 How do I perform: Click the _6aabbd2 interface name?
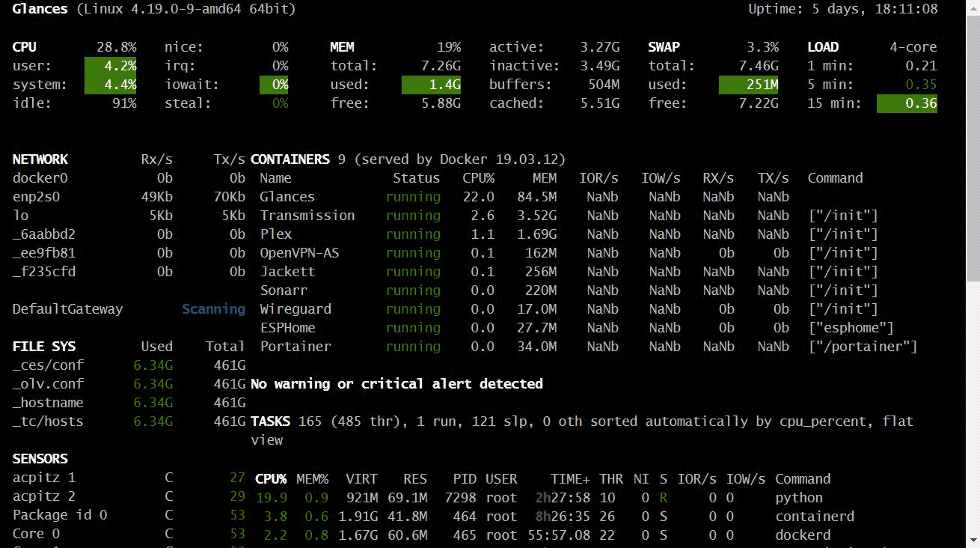pos(44,234)
